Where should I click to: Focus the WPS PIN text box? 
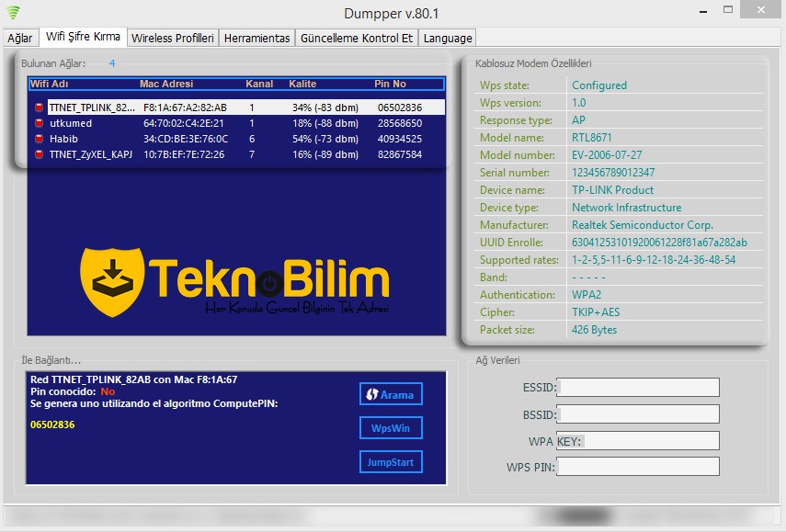(x=638, y=467)
